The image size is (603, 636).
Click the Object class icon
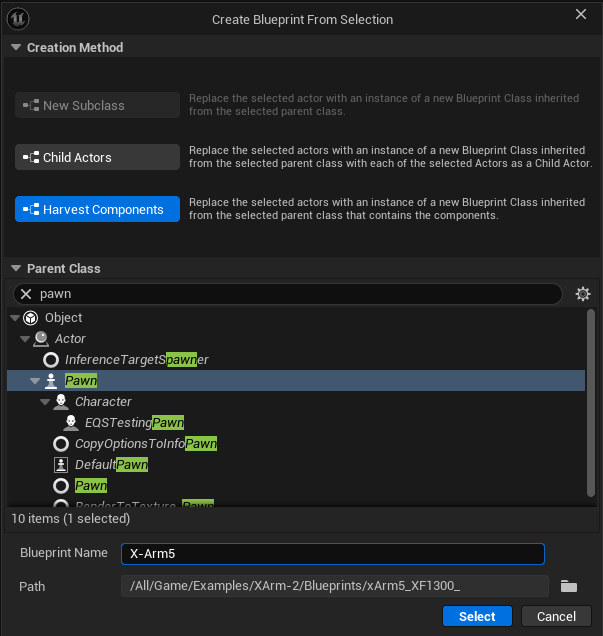[x=30, y=318]
